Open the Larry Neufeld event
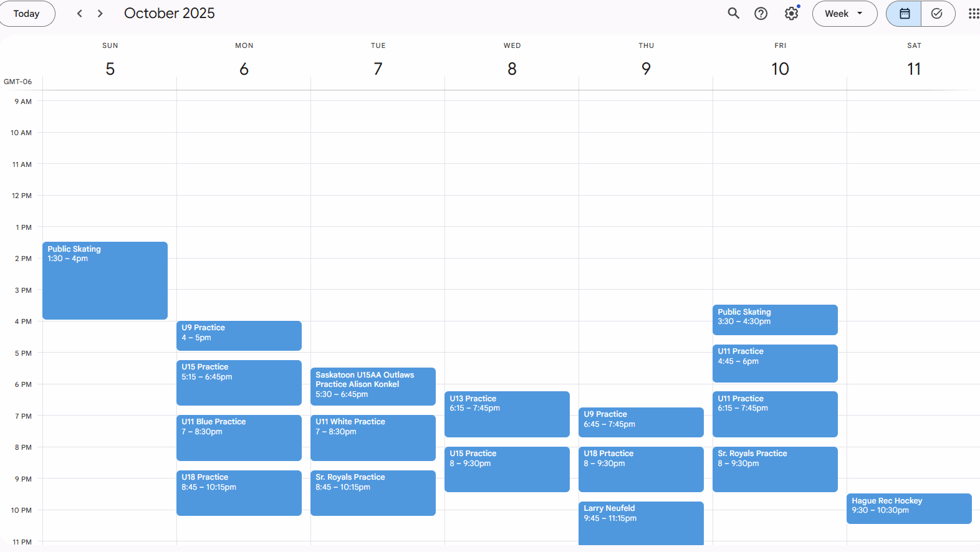This screenshot has height=552, width=980. click(641, 522)
